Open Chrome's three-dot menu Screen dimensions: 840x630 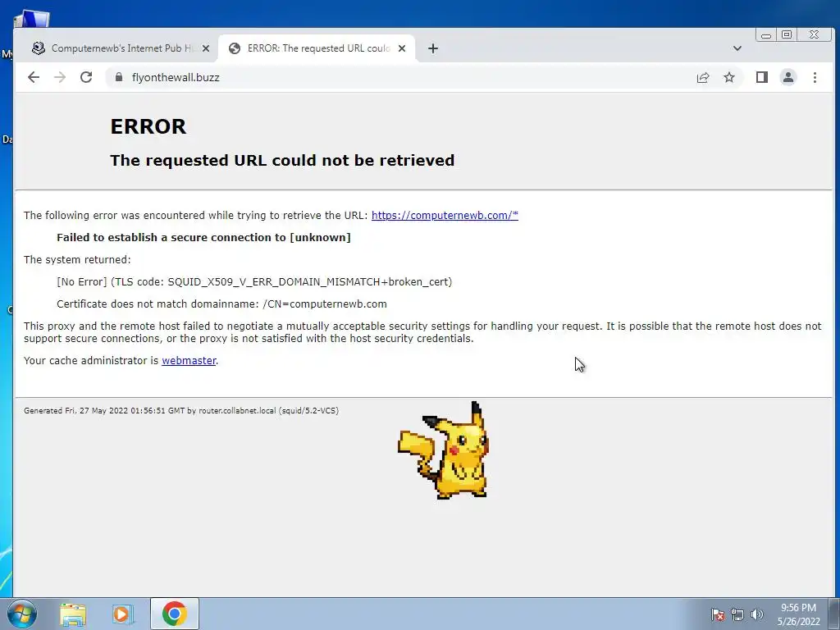(815, 77)
